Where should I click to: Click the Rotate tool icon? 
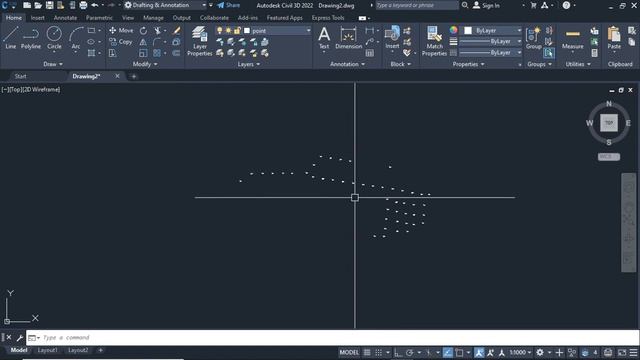coord(143,31)
